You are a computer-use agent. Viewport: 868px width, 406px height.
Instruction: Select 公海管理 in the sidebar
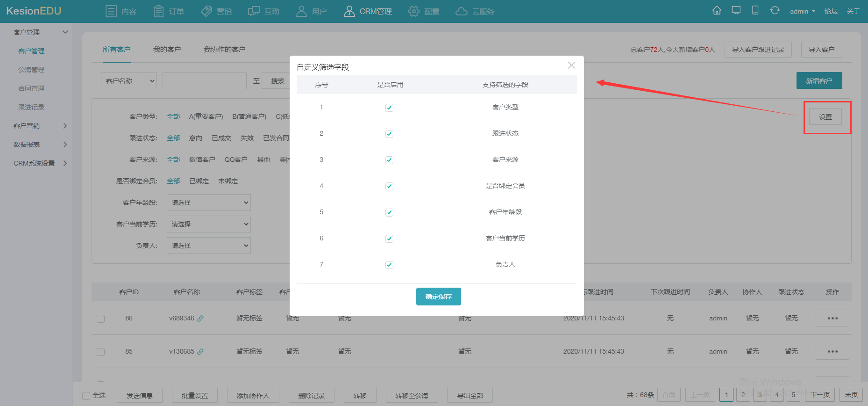(x=31, y=70)
